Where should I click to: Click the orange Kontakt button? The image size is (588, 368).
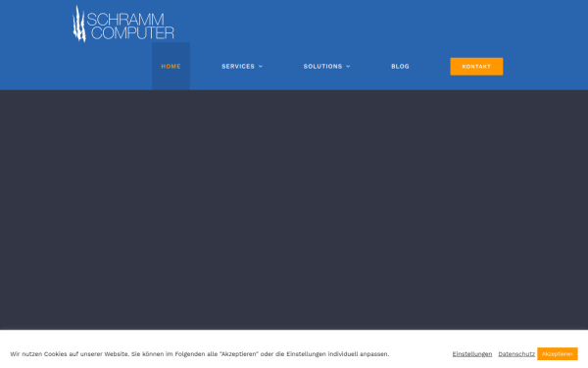(x=476, y=67)
